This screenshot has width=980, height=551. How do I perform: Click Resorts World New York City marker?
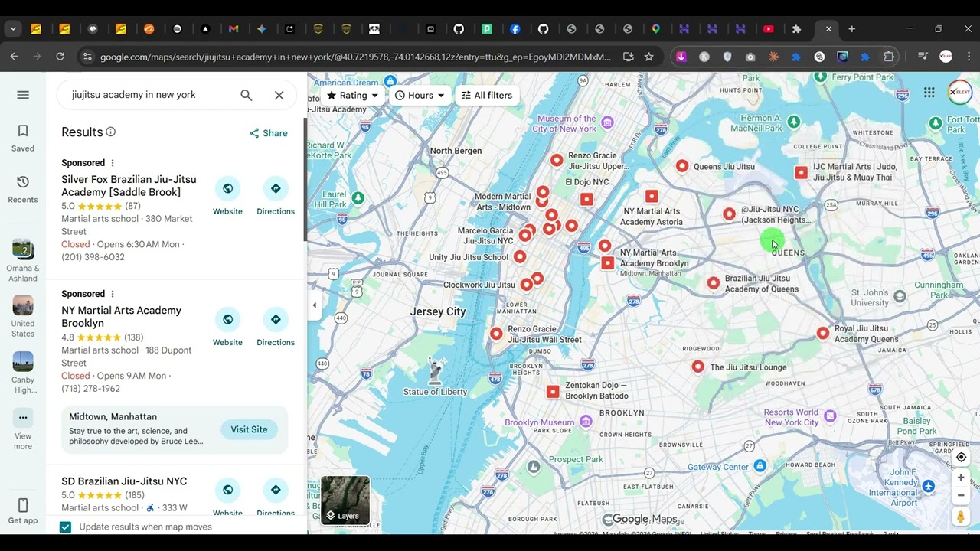pyautogui.click(x=830, y=416)
